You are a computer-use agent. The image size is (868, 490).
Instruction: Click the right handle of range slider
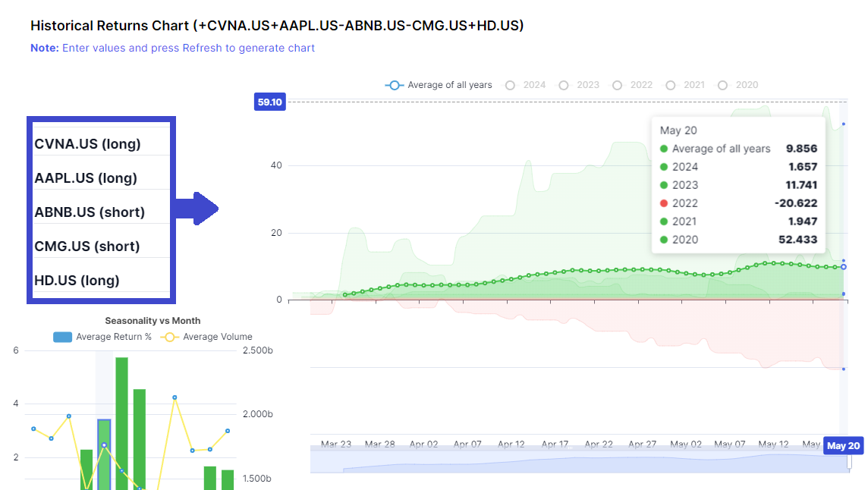(x=848, y=463)
